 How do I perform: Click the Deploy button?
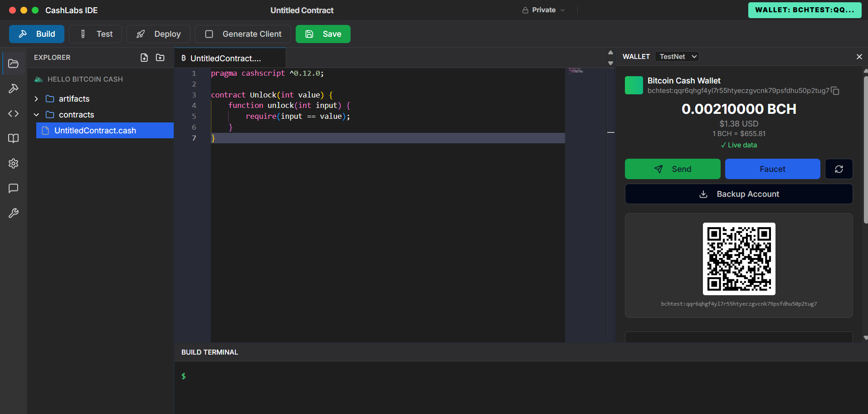coord(158,34)
